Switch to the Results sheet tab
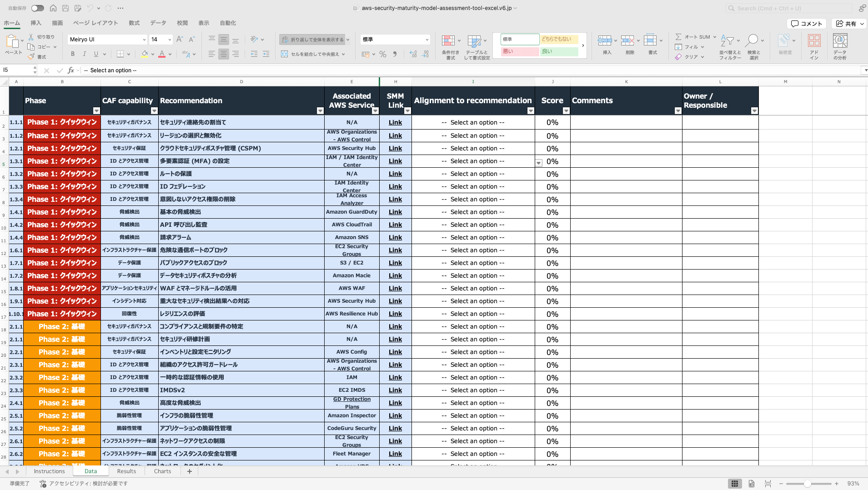This screenshot has width=868, height=490. pos(126,471)
